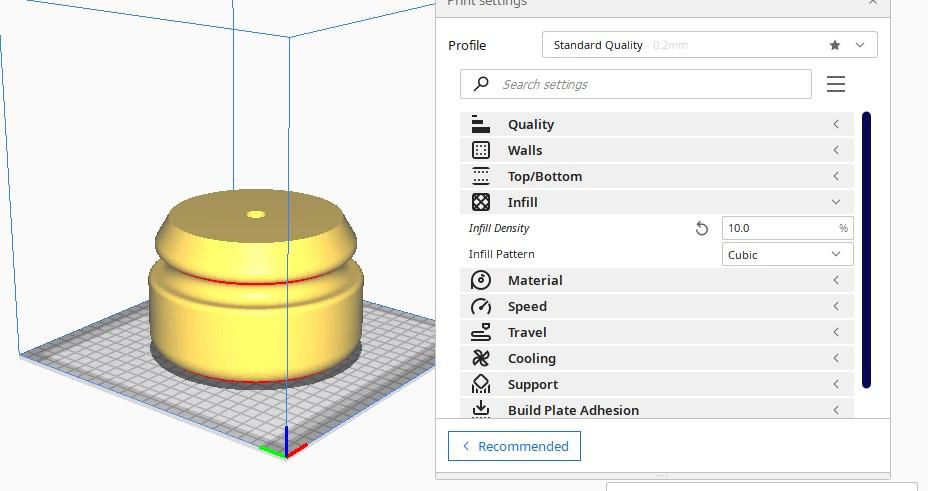
Task: Expand the Travel section chevron
Action: tap(836, 332)
